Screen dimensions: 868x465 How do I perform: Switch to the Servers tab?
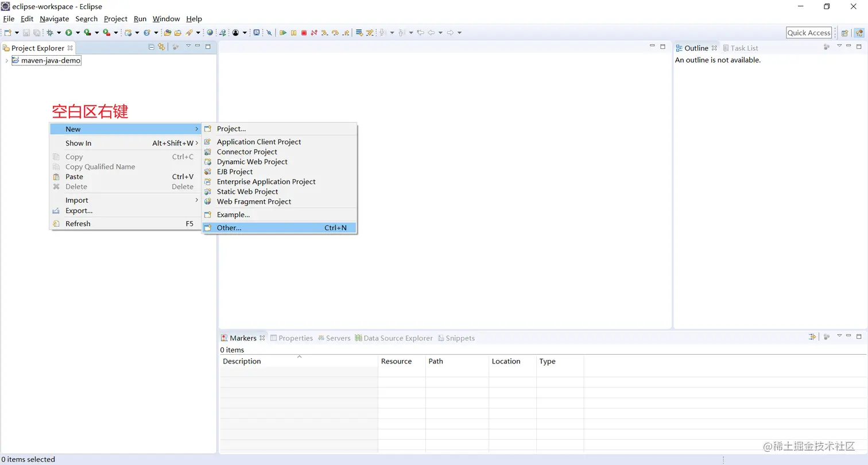334,338
